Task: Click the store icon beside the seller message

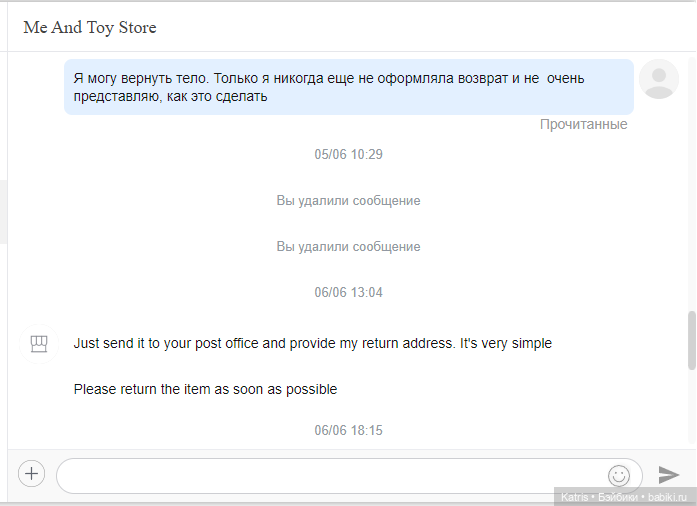Action: point(38,345)
